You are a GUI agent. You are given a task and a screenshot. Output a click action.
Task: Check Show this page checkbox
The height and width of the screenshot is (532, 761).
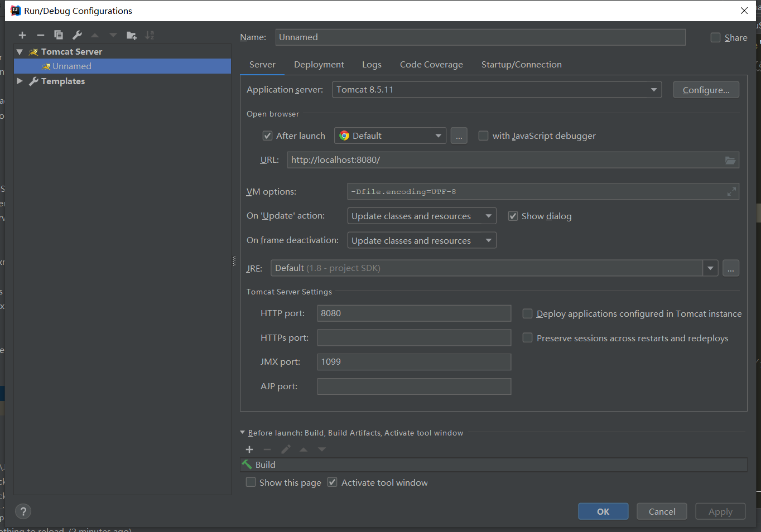coord(251,482)
